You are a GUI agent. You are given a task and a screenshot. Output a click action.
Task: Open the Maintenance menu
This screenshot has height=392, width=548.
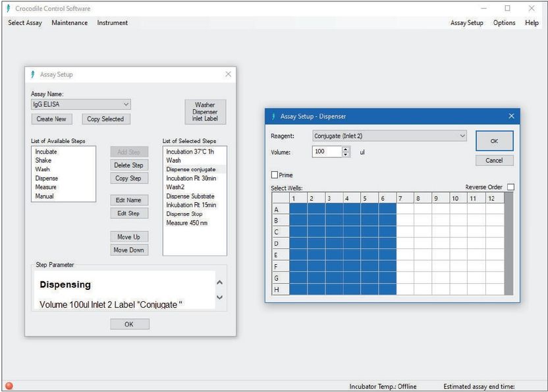70,23
